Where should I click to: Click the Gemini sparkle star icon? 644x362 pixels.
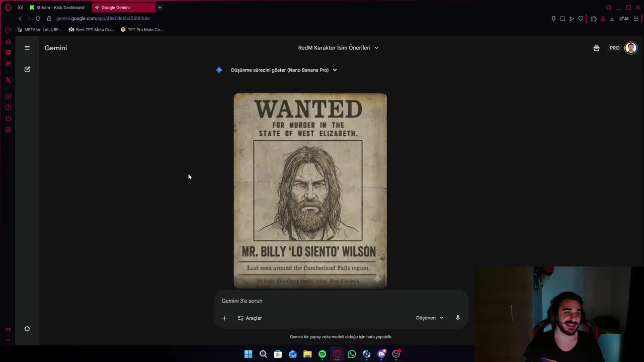219,70
